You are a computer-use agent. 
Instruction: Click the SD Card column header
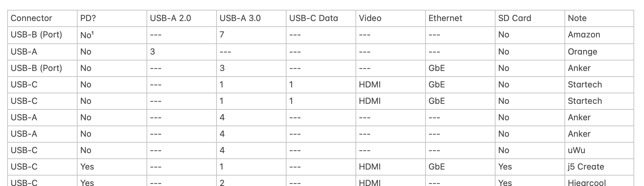tap(515, 18)
